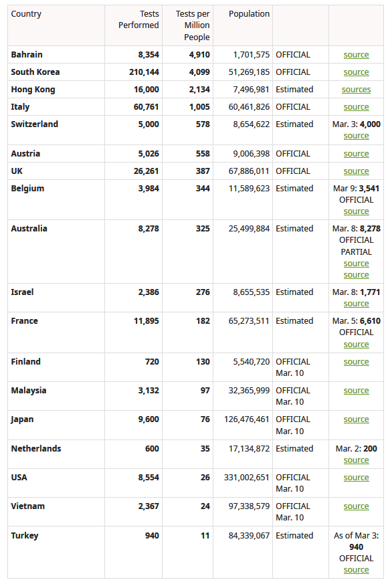The image size is (390, 588).
Task: Open the Belgium source link
Action: point(356,211)
